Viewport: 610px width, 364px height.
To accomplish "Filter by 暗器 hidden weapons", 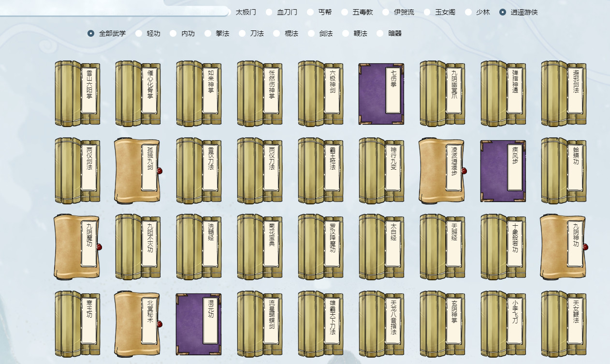I will click(x=389, y=33).
